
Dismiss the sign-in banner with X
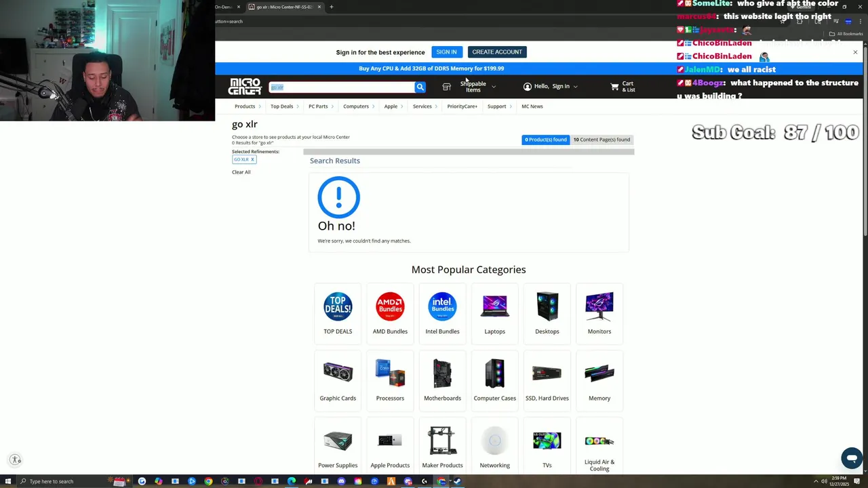[855, 52]
